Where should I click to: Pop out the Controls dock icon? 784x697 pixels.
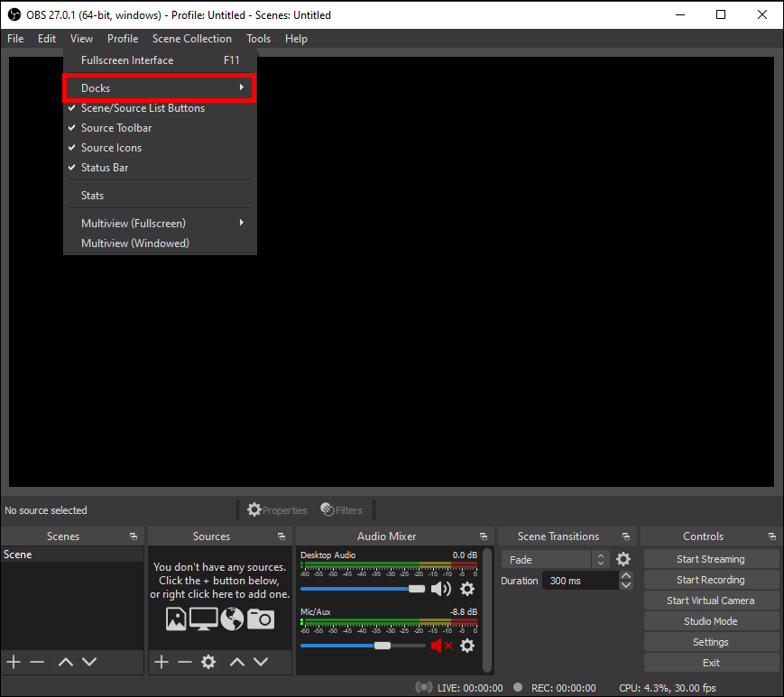pyautogui.click(x=772, y=537)
